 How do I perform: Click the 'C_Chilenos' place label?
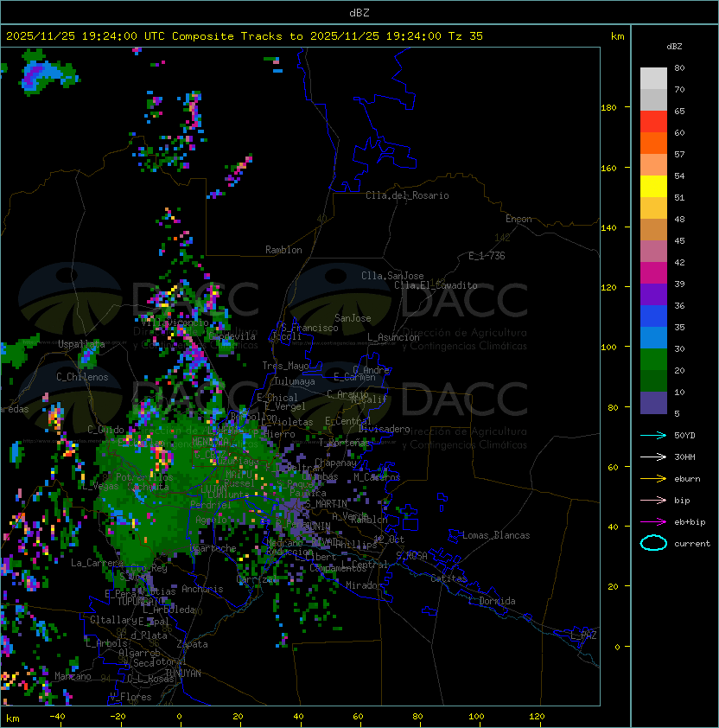(82, 377)
